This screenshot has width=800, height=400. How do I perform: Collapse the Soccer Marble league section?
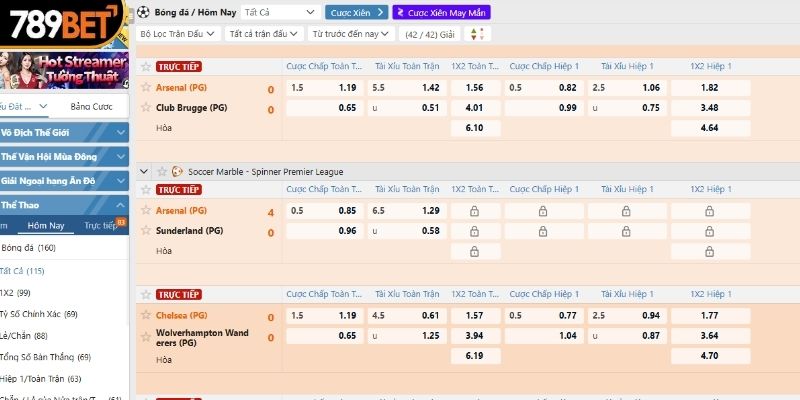[146, 171]
